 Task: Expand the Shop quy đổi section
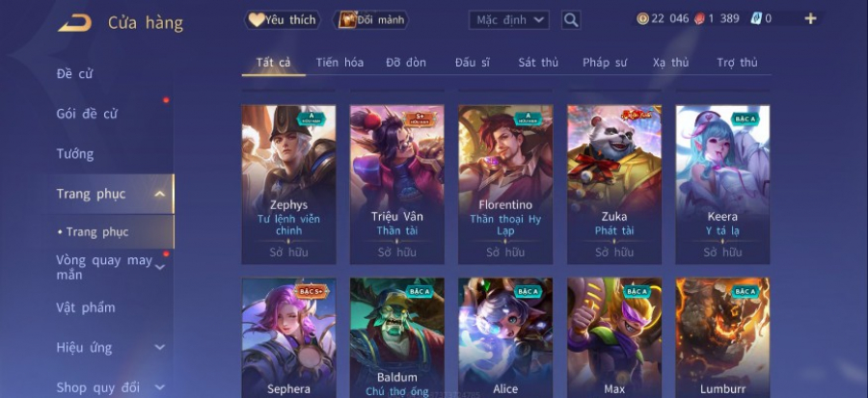click(x=160, y=387)
